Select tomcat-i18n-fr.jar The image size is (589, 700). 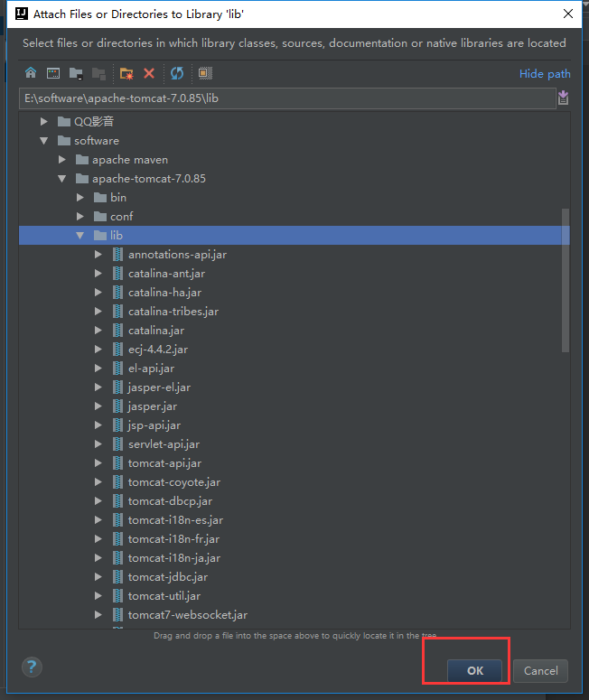pyautogui.click(x=173, y=539)
